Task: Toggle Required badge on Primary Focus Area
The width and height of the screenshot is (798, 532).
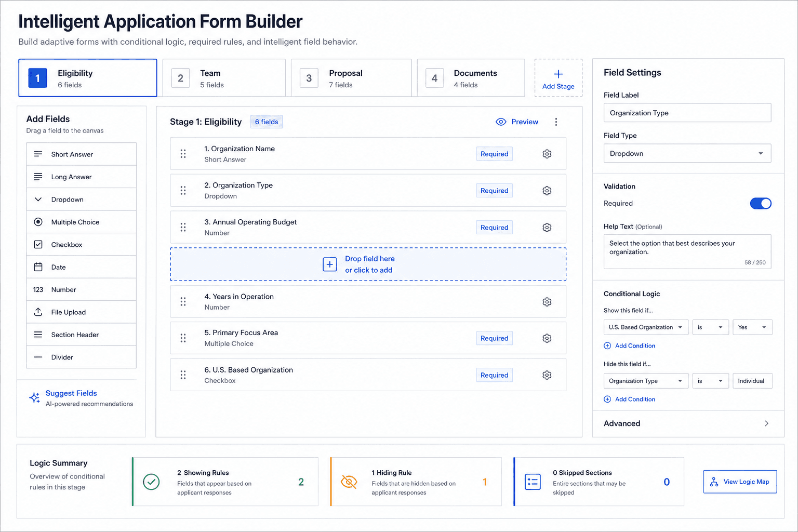Action: click(494, 338)
